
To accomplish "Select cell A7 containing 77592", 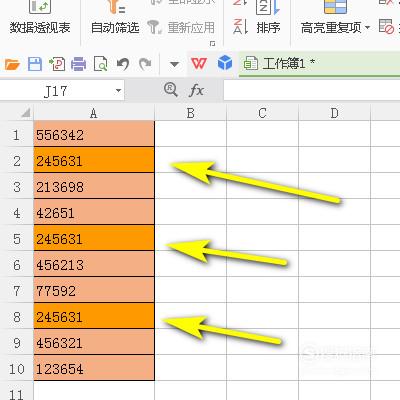I will [x=94, y=290].
